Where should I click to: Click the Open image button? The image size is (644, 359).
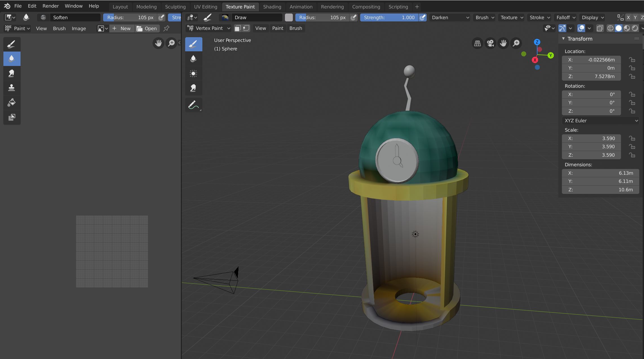coord(147,28)
